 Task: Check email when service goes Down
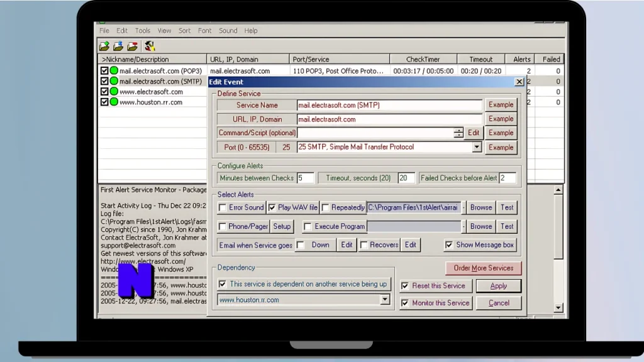tap(301, 245)
